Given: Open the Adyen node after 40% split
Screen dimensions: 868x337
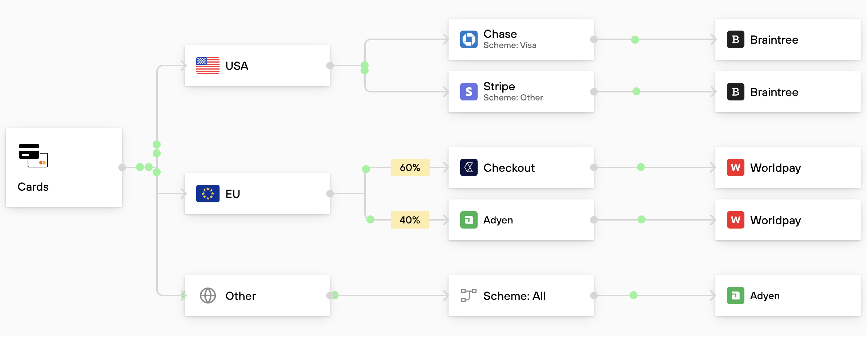Looking at the screenshot, I should coord(521,220).
